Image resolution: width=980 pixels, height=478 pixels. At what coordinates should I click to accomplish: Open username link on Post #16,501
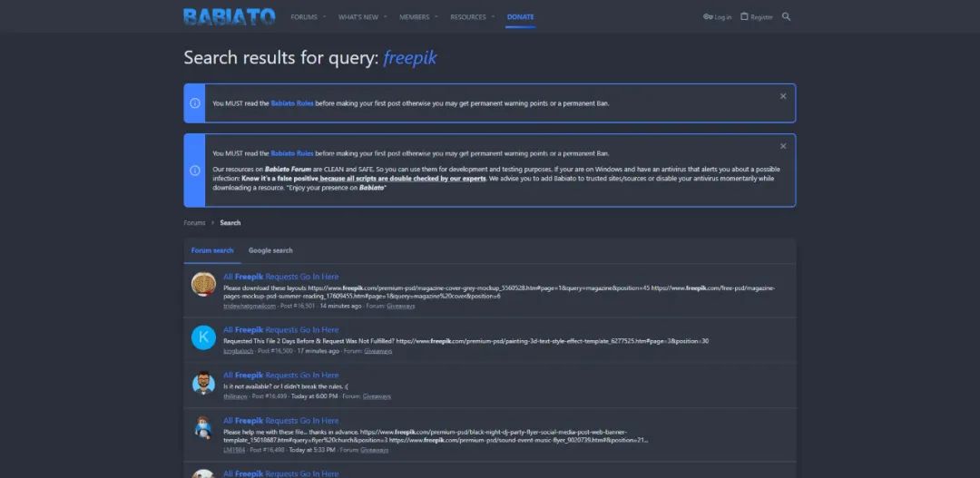pyautogui.click(x=250, y=307)
